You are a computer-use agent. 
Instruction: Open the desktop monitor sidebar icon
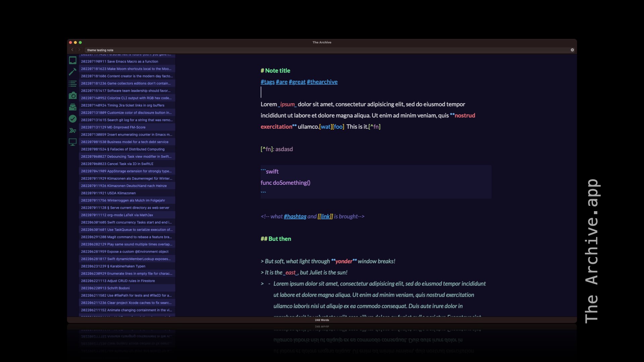pos(72,142)
